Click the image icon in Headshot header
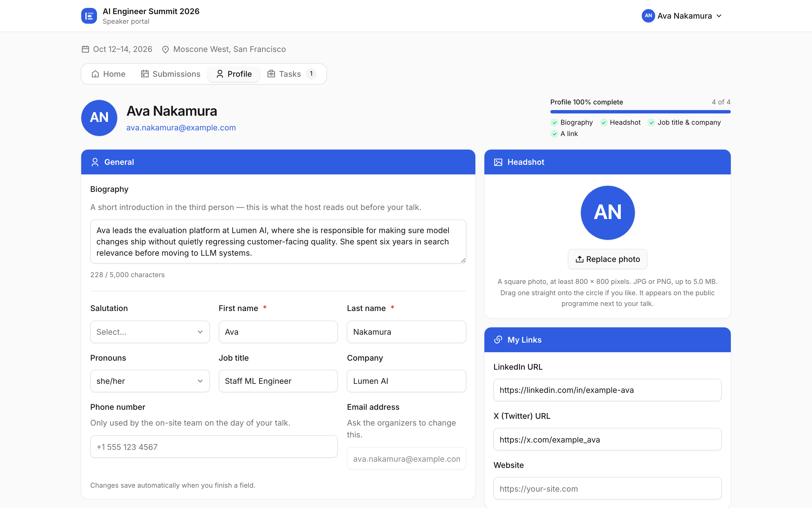Screen dimensions: 812x508 click(498, 162)
